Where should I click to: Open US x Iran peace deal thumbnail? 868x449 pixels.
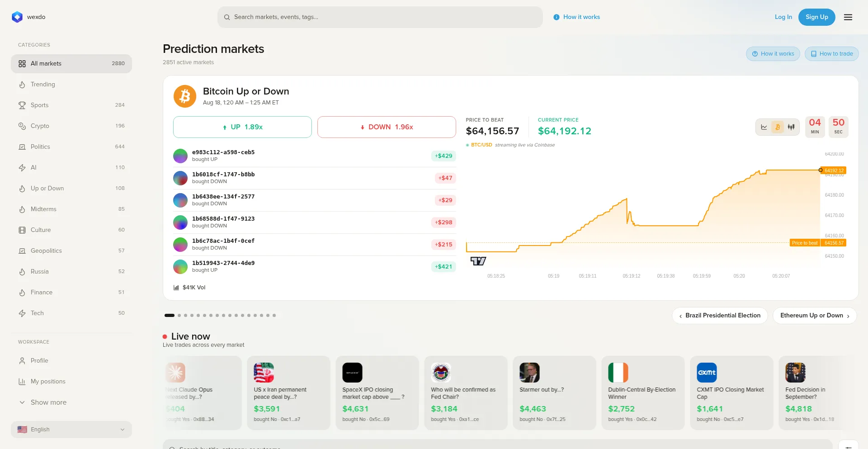pos(264,373)
